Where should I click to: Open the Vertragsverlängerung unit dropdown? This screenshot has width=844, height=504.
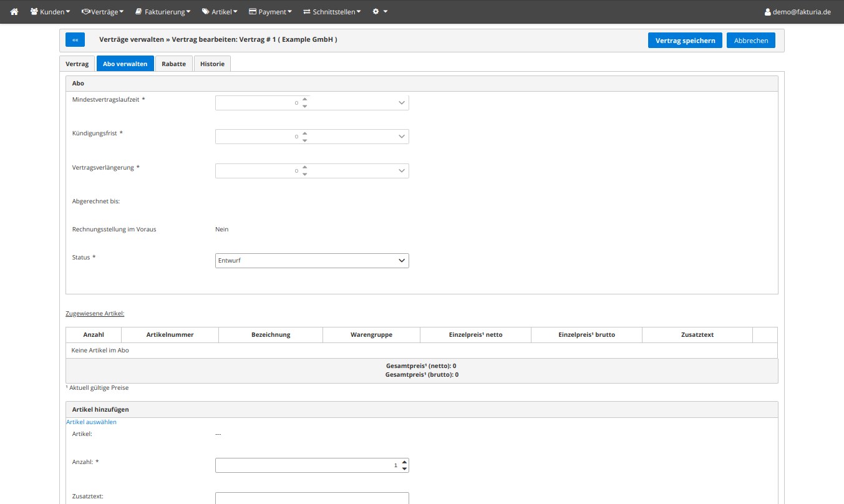click(x=402, y=171)
